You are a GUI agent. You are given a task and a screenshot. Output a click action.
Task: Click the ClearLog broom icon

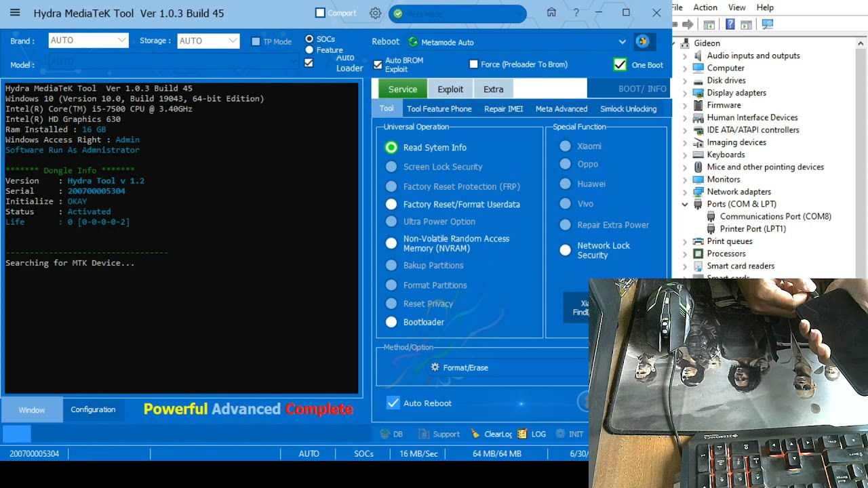click(476, 434)
